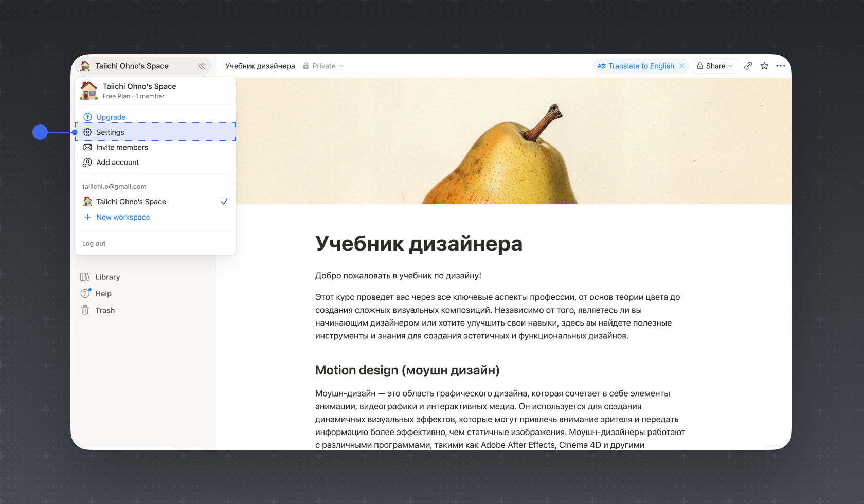Dismiss the Translate to English banner
The width and height of the screenshot is (864, 504).
click(x=682, y=66)
